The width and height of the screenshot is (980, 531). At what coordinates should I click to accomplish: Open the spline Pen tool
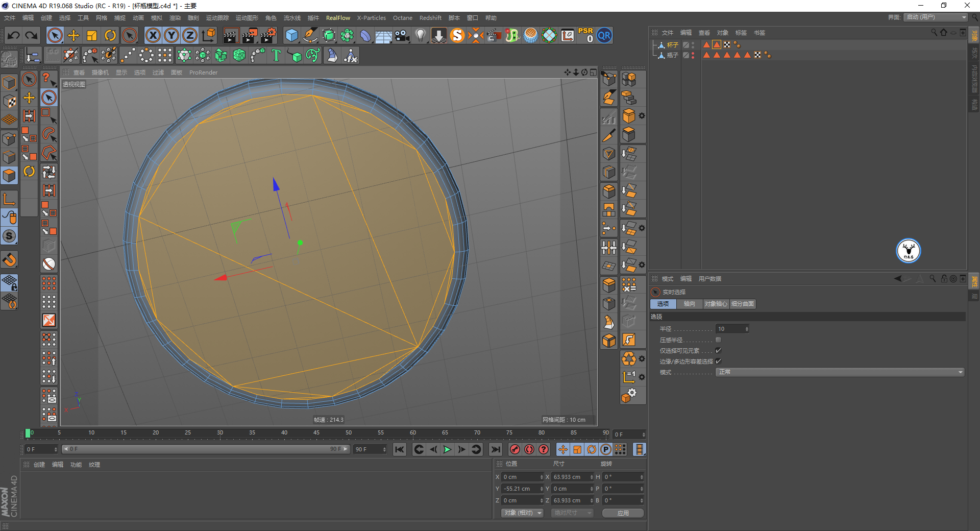pos(310,35)
